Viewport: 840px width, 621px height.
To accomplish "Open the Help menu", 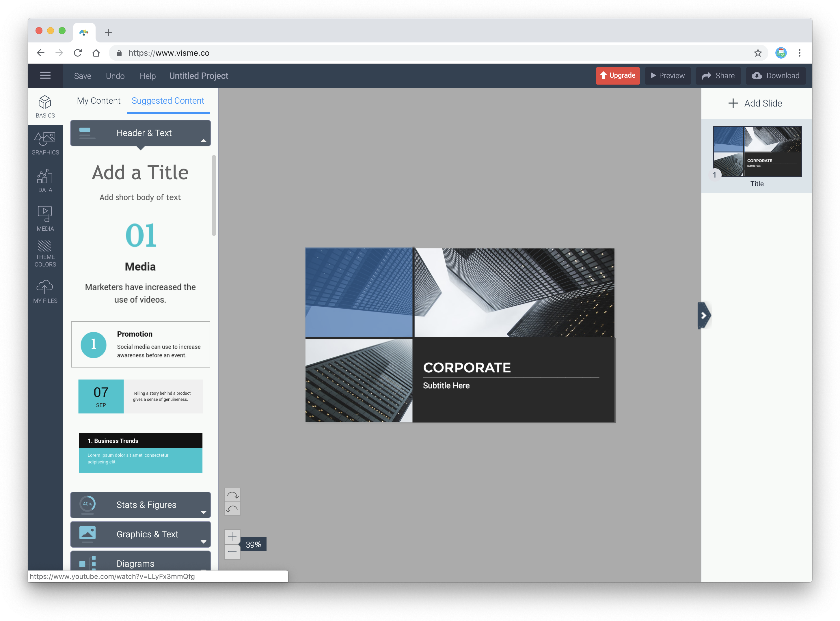I will coord(147,76).
